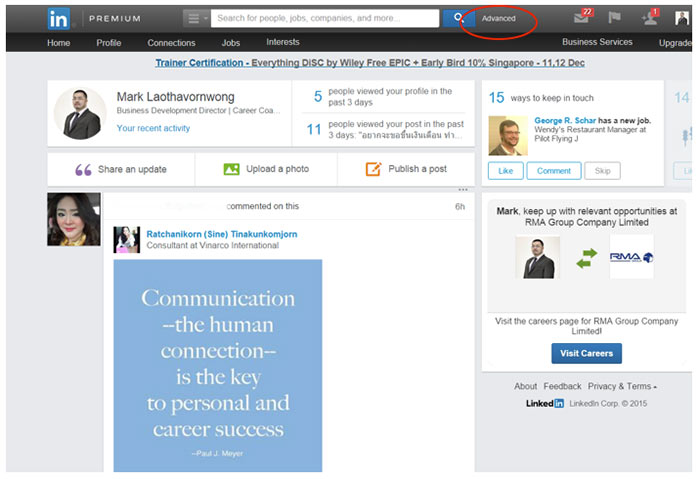Image resolution: width=700 pixels, height=479 pixels.
Task: Select Upload a photo text
Action: coord(277,169)
